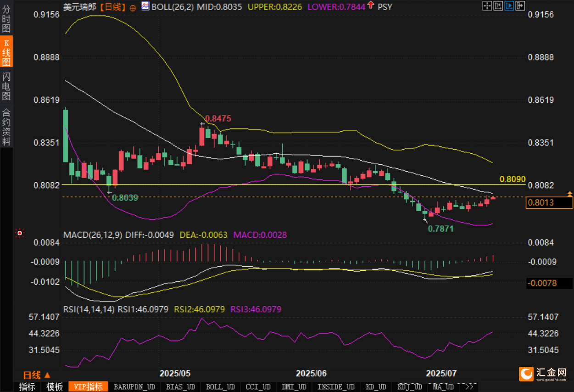Select the BOLL_UD indicator tab
574x392 pixels.
220,386
